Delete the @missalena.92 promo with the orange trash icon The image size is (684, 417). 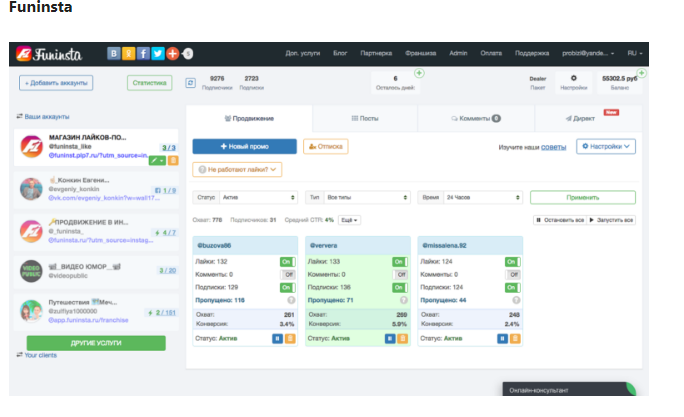515,338
